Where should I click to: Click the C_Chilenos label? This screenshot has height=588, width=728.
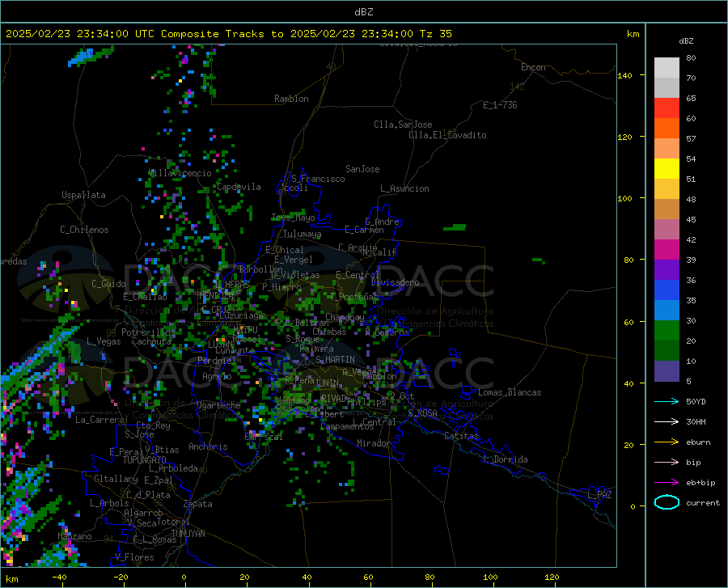pos(84,230)
